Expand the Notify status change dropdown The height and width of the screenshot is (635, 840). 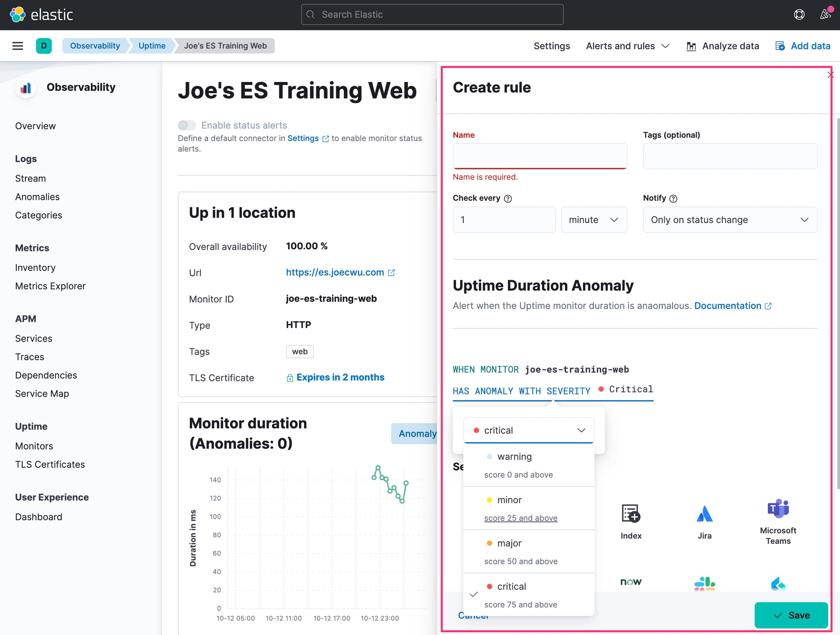click(730, 220)
